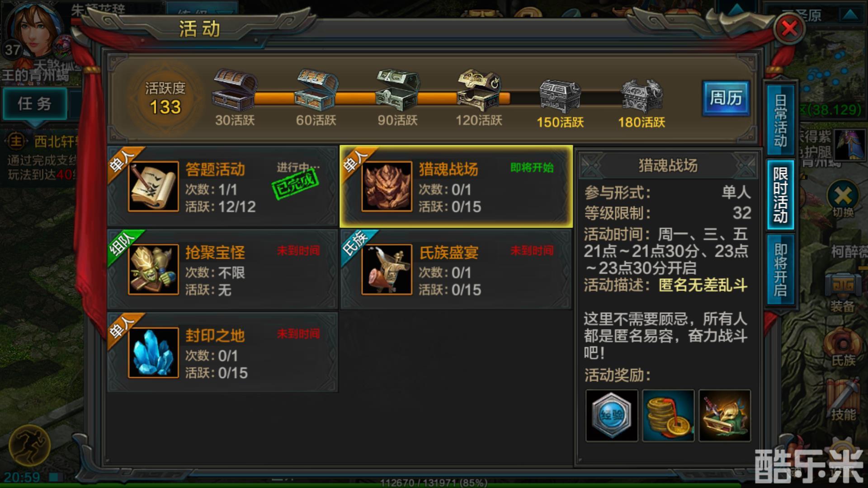Tap the gold coins reward icon
Screen dimensions: 868x488
pyautogui.click(x=668, y=416)
